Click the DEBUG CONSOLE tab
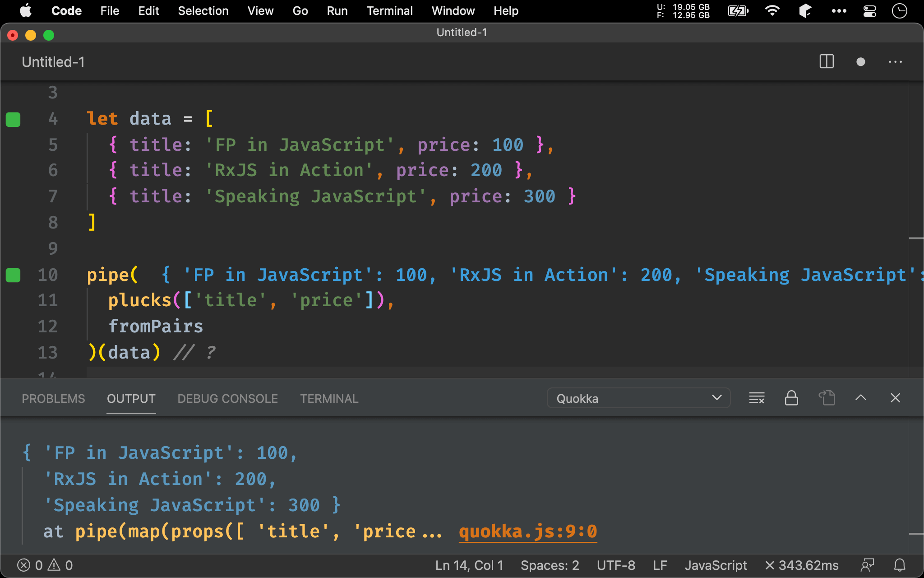This screenshot has height=578, width=924. click(x=227, y=399)
